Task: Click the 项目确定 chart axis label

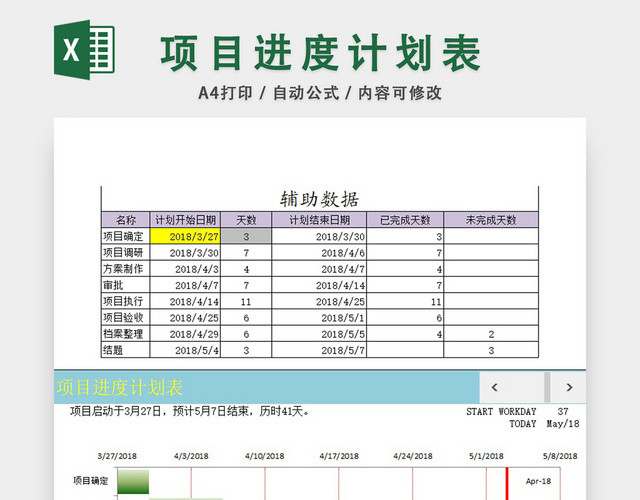Action: pos(91,480)
